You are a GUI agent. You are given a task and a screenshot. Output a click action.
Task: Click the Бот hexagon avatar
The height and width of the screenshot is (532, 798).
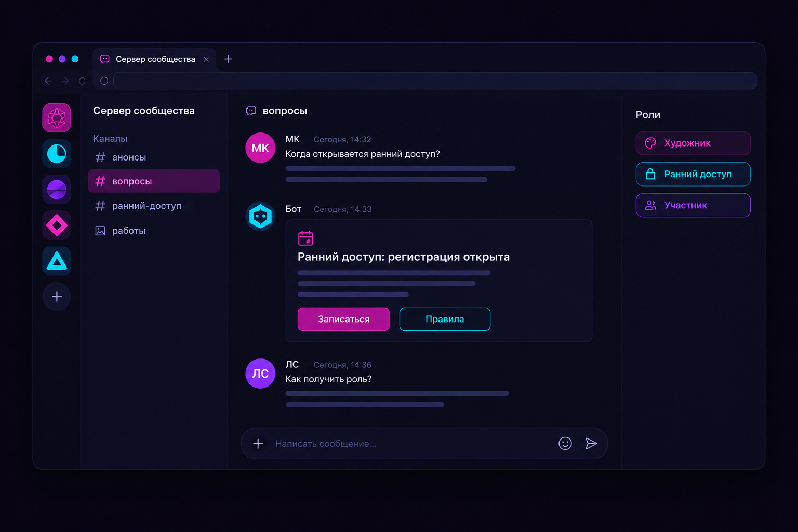click(x=260, y=216)
